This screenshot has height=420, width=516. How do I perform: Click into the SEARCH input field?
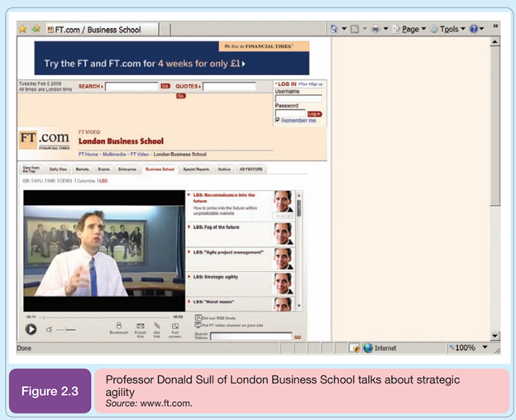pyautogui.click(x=131, y=87)
